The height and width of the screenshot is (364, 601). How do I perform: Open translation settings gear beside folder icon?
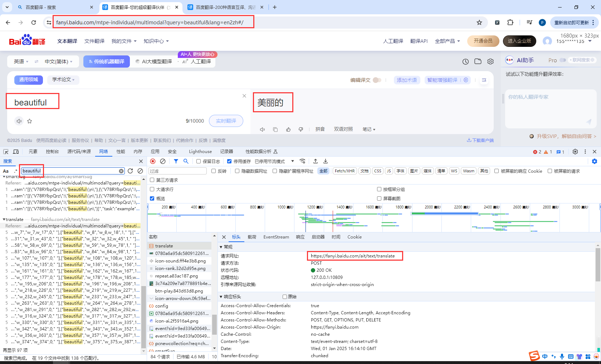click(490, 62)
